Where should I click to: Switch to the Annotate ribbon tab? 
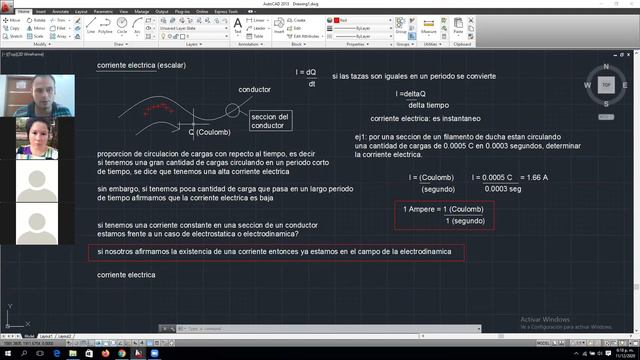[60, 12]
